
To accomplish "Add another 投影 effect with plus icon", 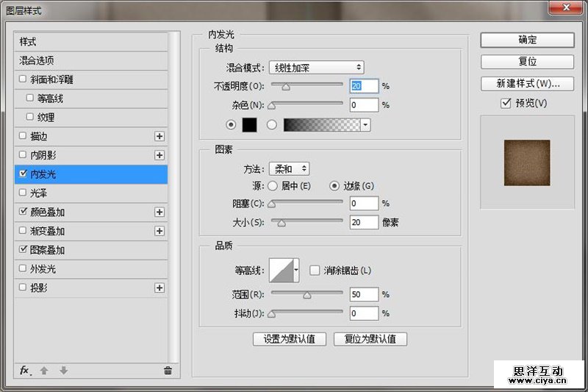I will (x=159, y=288).
